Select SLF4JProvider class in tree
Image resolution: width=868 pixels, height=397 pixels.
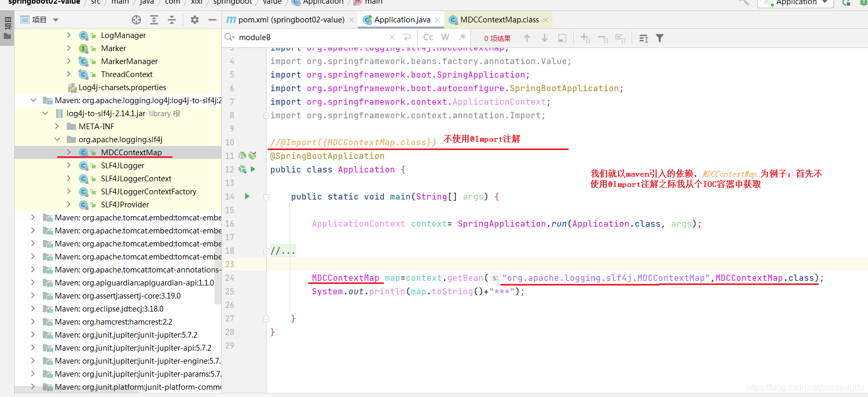[x=125, y=204]
